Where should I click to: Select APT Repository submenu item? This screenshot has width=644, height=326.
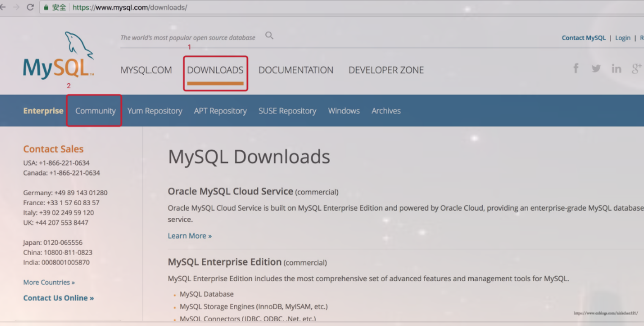(220, 111)
